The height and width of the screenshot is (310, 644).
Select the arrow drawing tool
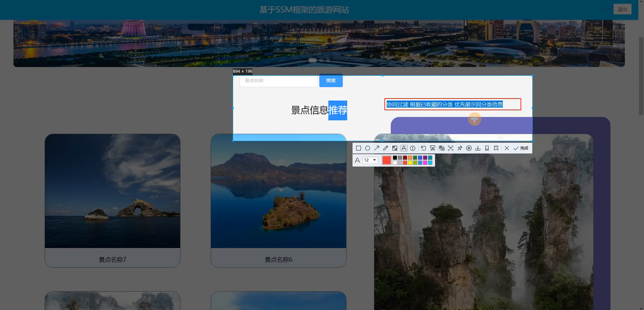pyautogui.click(x=377, y=148)
